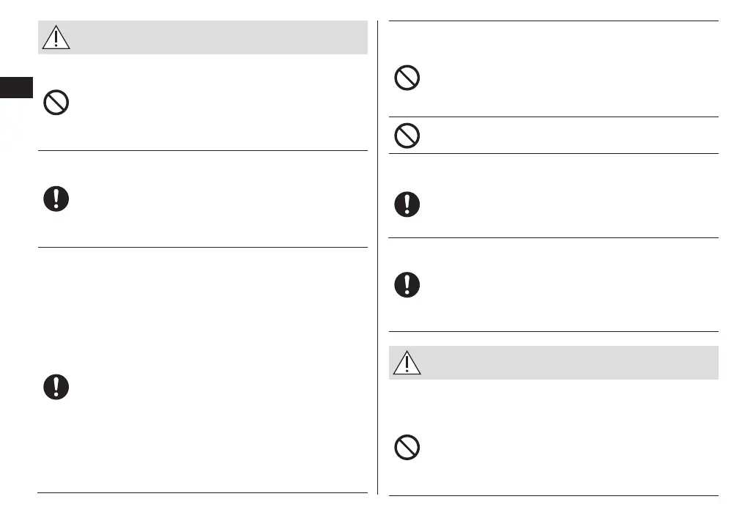This screenshot has height=532, width=756.
Task: Click the vertical divider between the two columns
Action: (377, 256)
